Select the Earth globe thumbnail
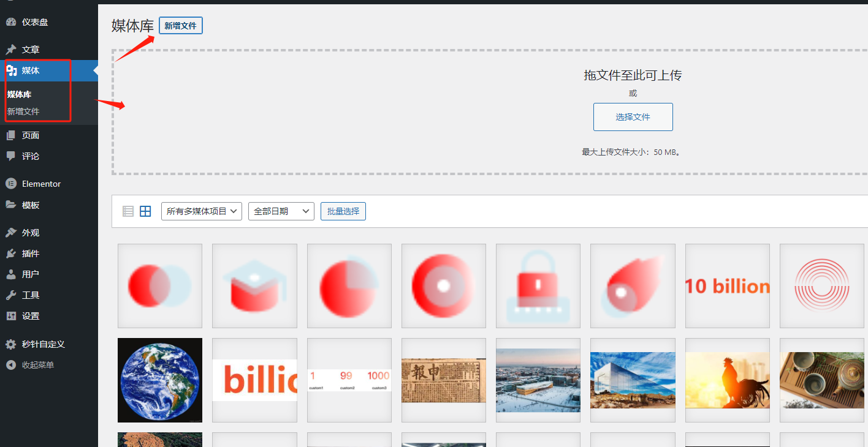This screenshot has width=868, height=447. (x=160, y=380)
